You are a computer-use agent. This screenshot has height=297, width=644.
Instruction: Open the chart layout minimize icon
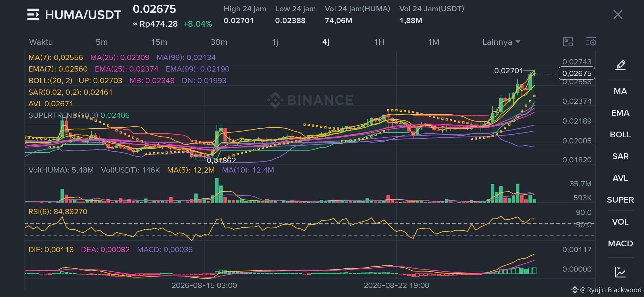point(568,42)
